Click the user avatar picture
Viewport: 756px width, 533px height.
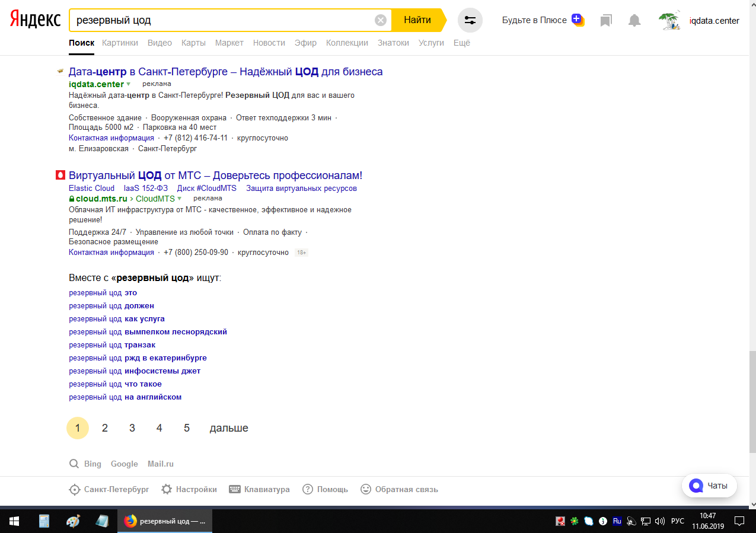tap(671, 21)
